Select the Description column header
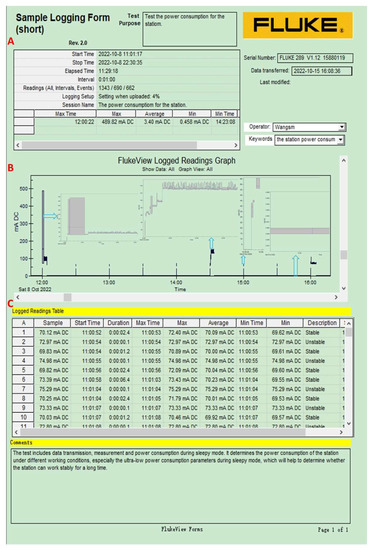 (322, 323)
